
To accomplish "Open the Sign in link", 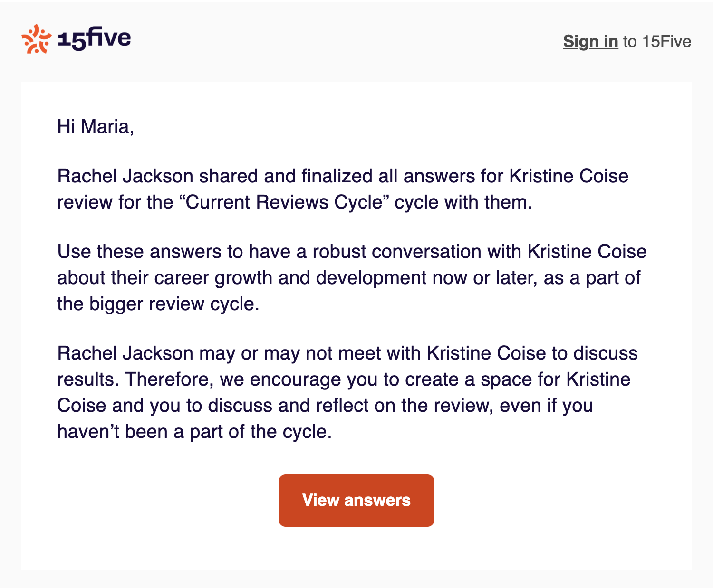I will tap(590, 42).
